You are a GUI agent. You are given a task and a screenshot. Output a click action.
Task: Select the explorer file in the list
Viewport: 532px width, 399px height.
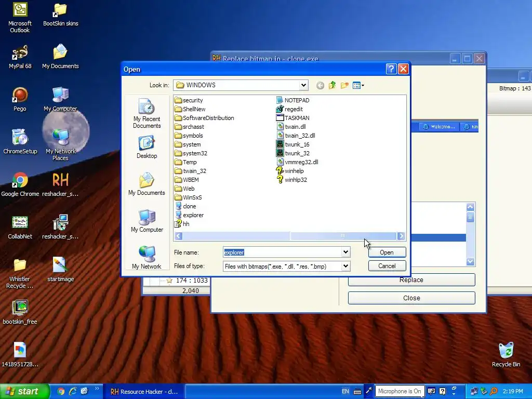pyautogui.click(x=189, y=215)
